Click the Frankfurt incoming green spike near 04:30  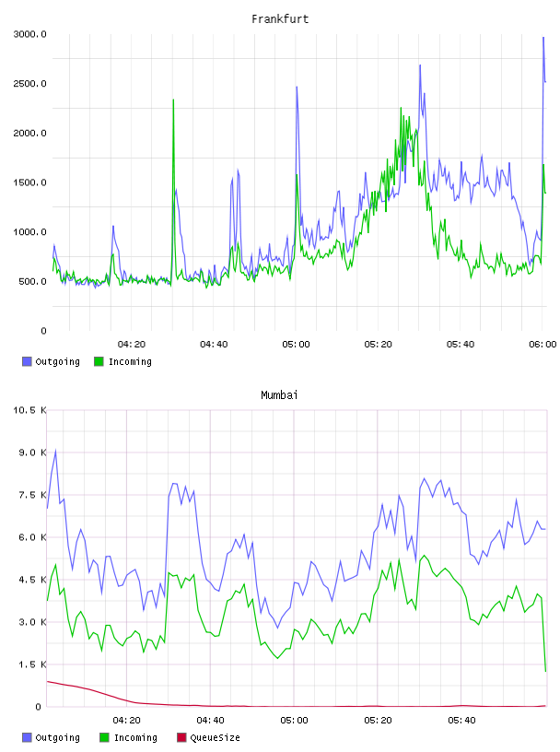(173, 100)
